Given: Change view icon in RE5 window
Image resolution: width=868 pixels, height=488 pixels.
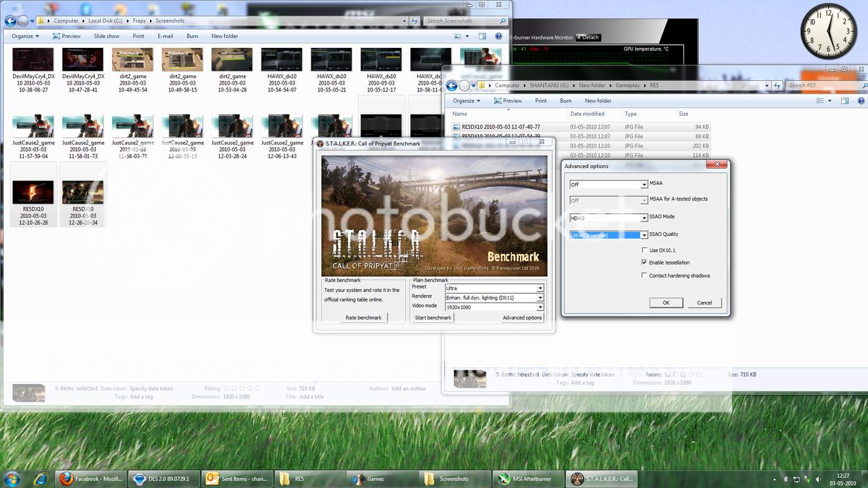Looking at the screenshot, I should tap(821, 101).
